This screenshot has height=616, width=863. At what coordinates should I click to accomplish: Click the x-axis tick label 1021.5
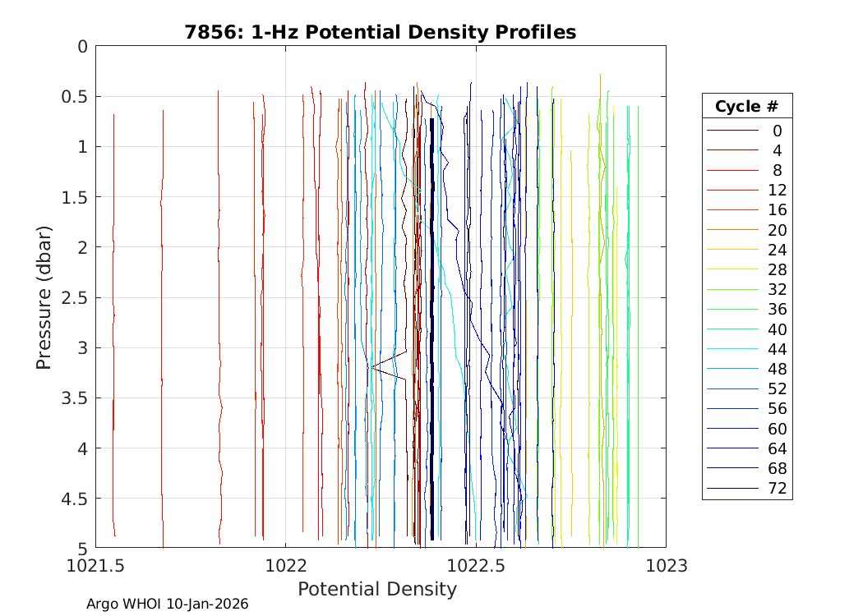pos(95,565)
